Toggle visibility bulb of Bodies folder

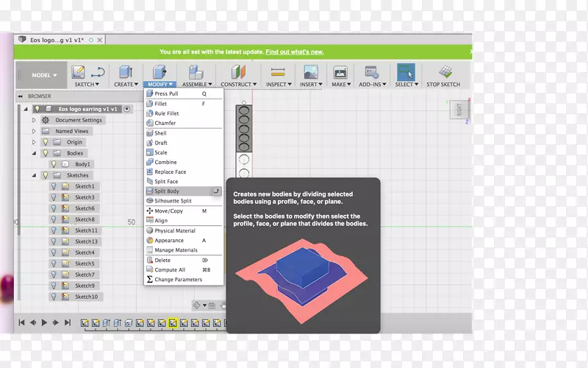pyautogui.click(x=46, y=153)
